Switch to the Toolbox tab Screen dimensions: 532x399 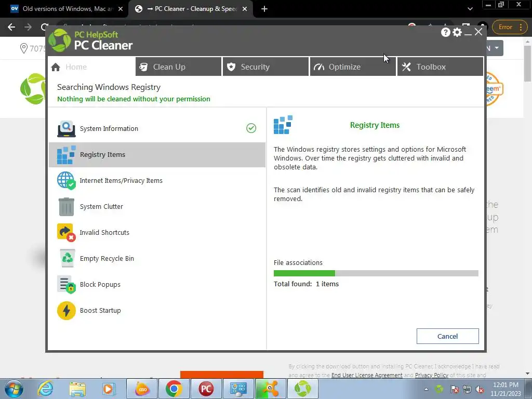point(441,67)
